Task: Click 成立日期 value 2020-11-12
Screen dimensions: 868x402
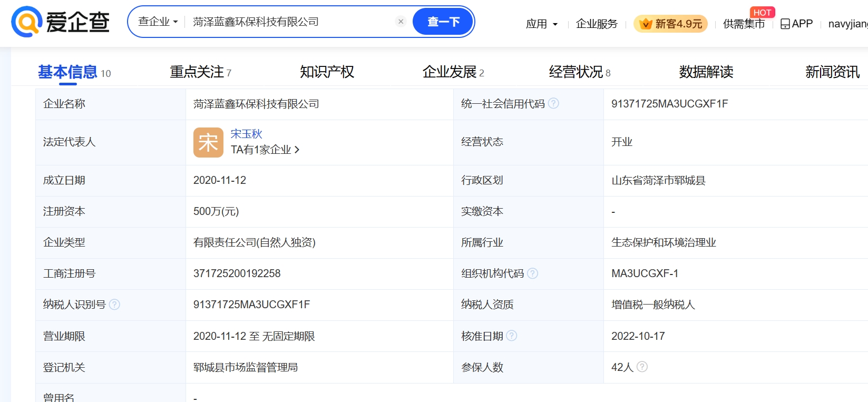Action: (x=220, y=180)
